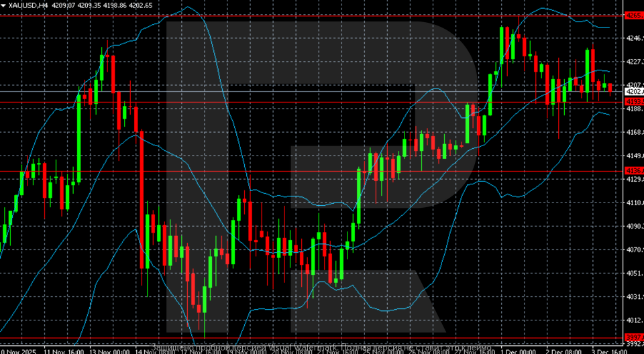Click the 4090 price axis label

(x=633, y=227)
